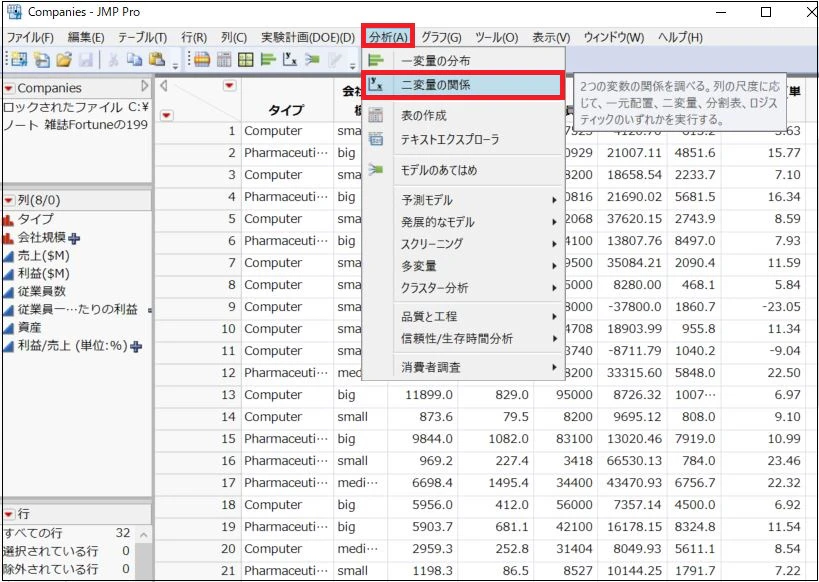819x582 pixels.
Task: Open the グラフ(G) menu
Action: pyautogui.click(x=441, y=38)
